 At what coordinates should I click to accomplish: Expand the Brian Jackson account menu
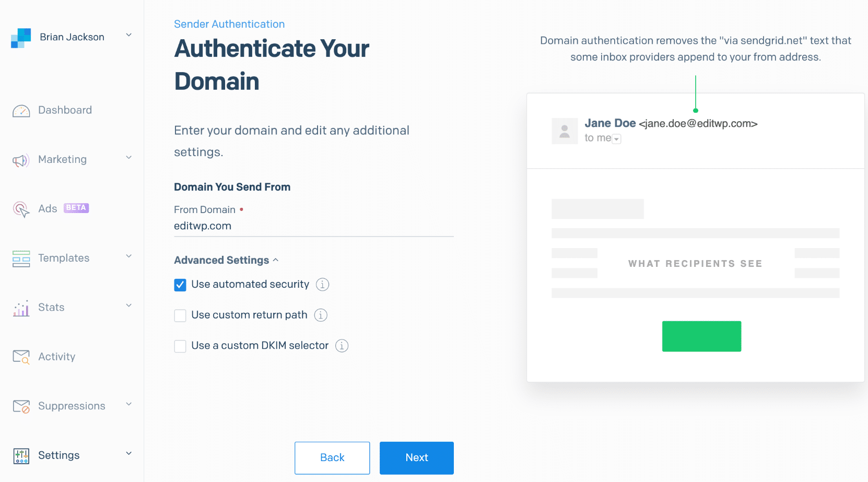tap(128, 34)
